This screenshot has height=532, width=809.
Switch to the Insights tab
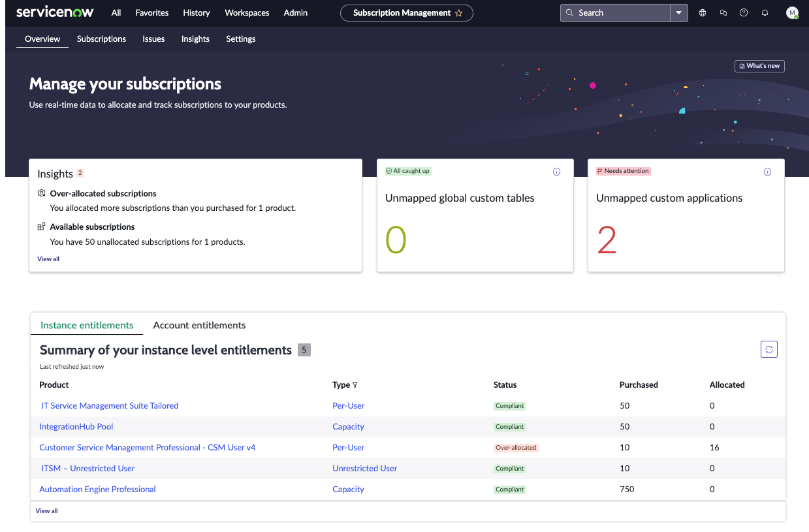[x=195, y=39]
